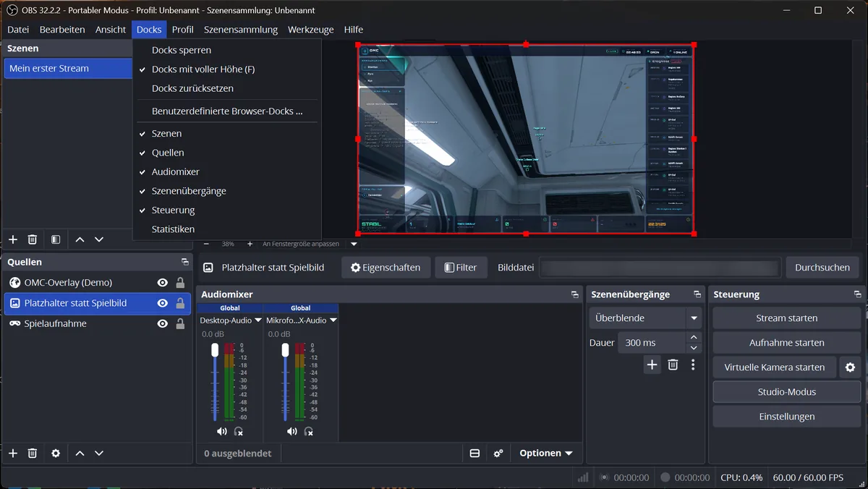The width and height of the screenshot is (868, 489).
Task: Open Eigenschaften for the selected source
Action: point(386,268)
